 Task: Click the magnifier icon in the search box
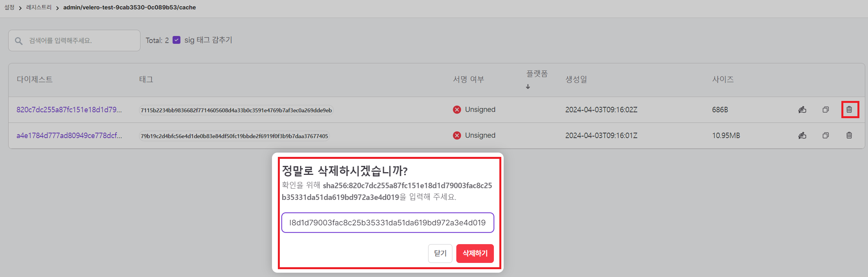tap(19, 41)
